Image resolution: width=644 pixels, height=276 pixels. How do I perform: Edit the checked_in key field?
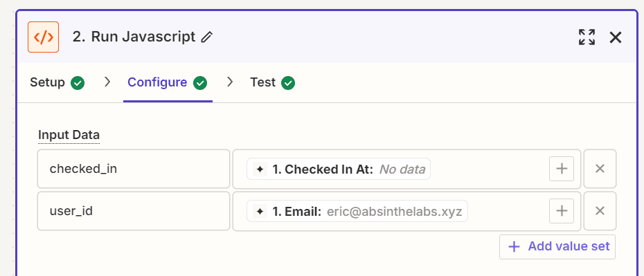pos(134,169)
